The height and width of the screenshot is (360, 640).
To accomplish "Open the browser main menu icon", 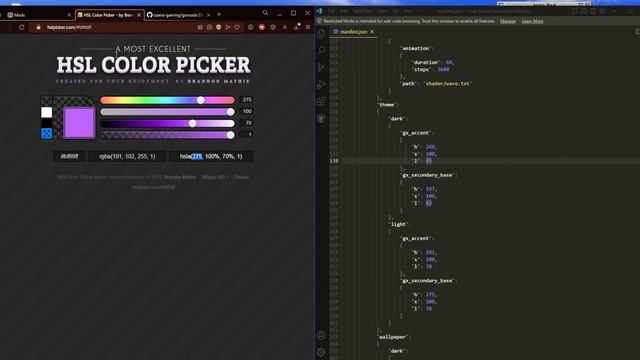I will (308, 27).
